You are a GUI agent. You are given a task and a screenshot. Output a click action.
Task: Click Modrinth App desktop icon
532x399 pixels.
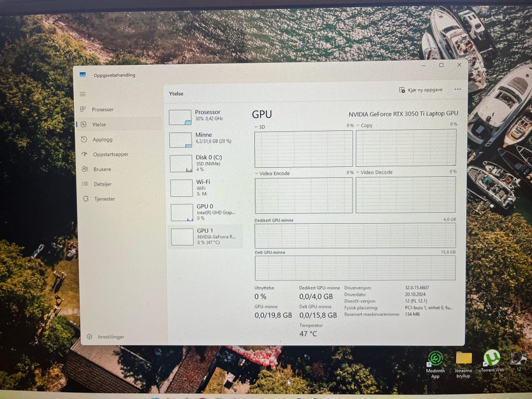click(436, 364)
